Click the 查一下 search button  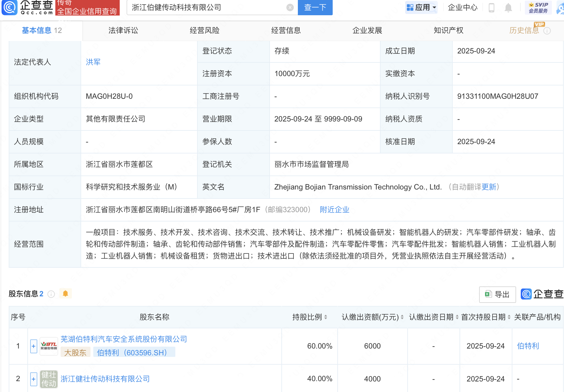pyautogui.click(x=315, y=7)
